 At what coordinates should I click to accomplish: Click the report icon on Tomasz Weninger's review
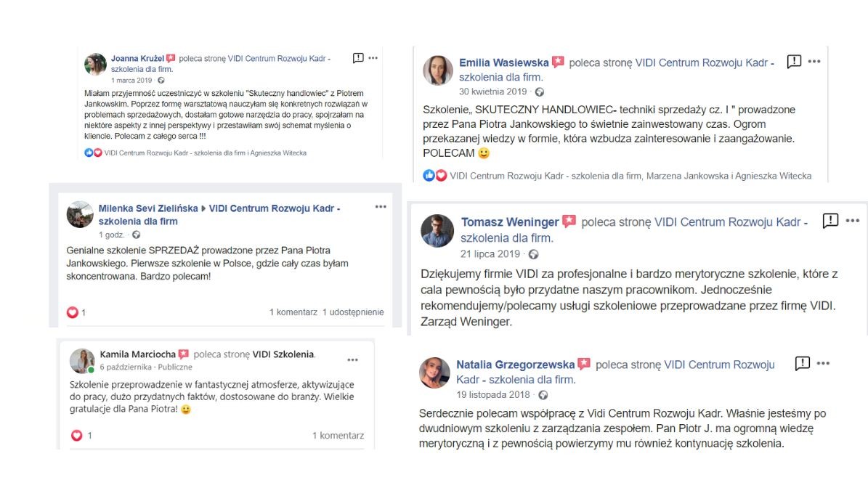[x=830, y=221]
